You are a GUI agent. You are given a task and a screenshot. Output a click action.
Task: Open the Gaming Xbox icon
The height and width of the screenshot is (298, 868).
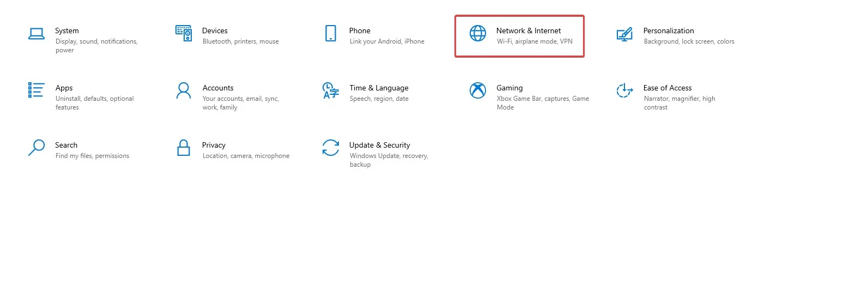tap(478, 90)
